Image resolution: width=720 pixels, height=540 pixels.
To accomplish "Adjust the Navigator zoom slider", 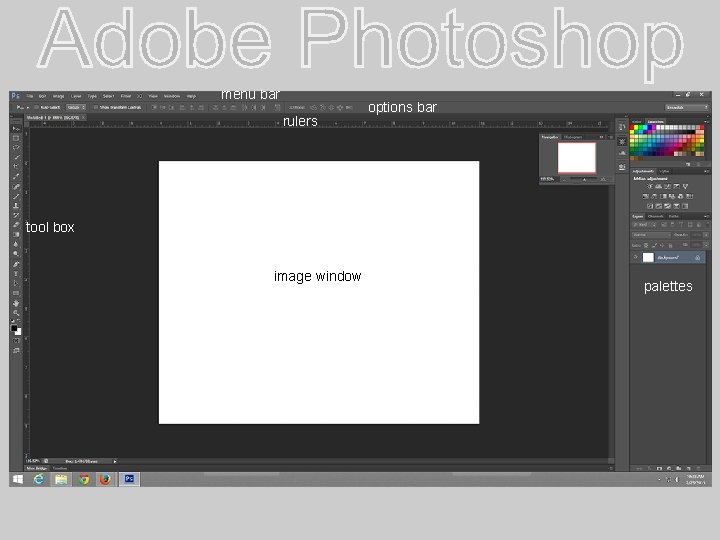I will pos(584,180).
